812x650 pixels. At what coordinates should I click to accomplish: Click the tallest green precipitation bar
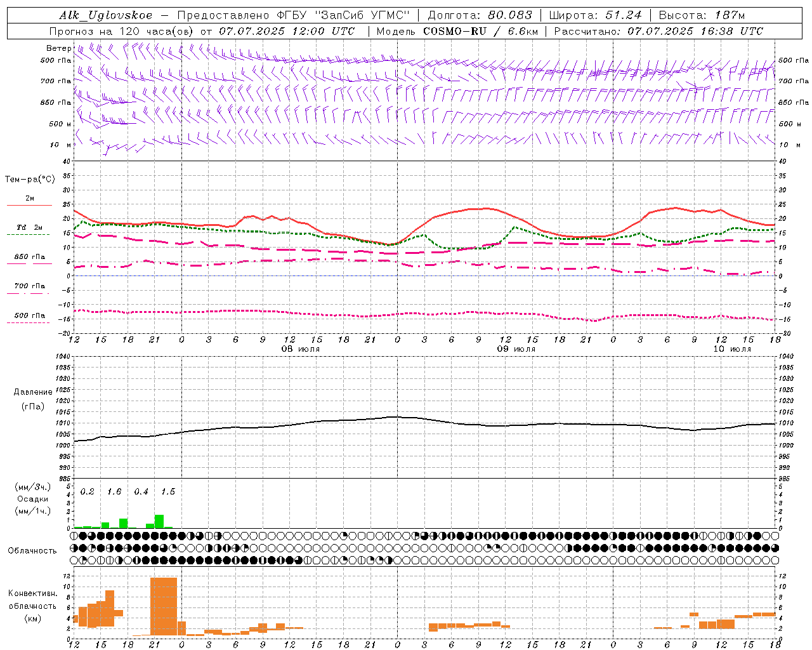coord(159,521)
